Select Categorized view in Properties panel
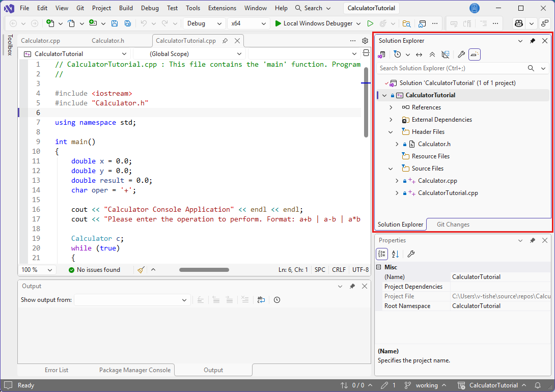This screenshot has height=392, width=555. click(382, 254)
